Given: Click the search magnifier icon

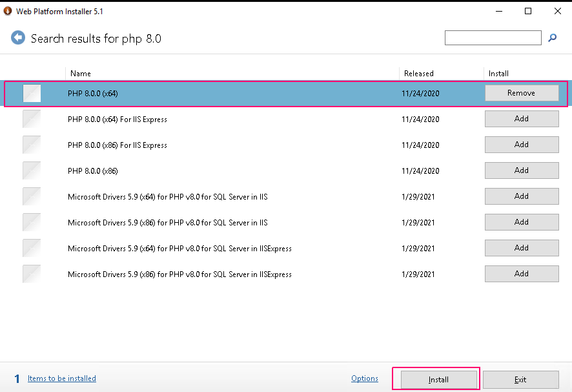Looking at the screenshot, I should (x=552, y=37).
